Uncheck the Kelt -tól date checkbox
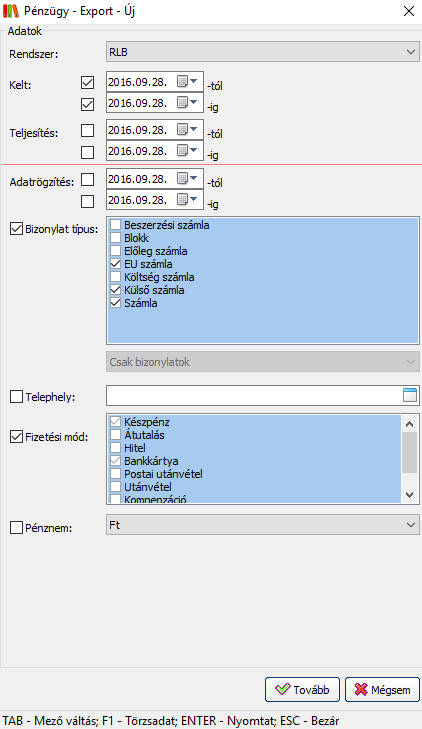The width and height of the screenshot is (422, 729). (87, 83)
